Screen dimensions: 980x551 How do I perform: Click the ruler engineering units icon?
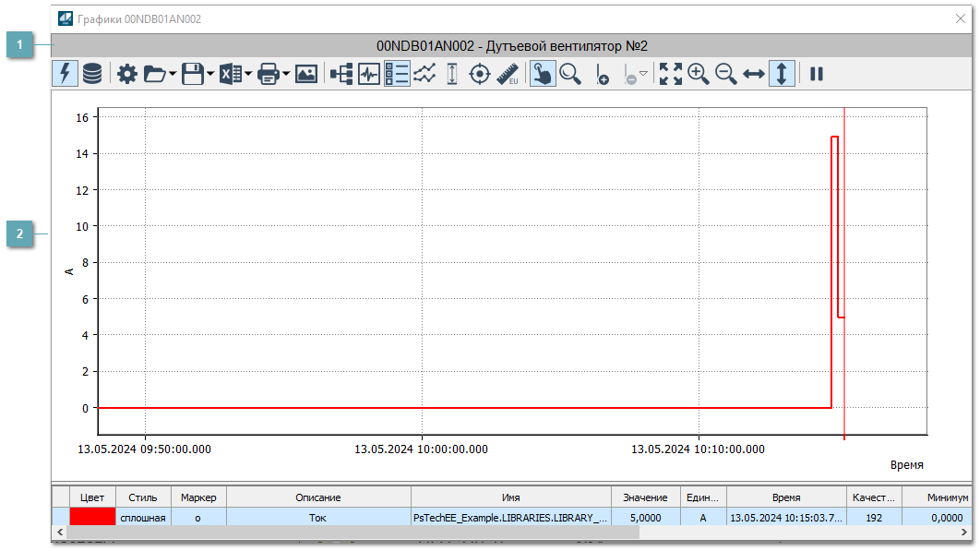click(508, 75)
